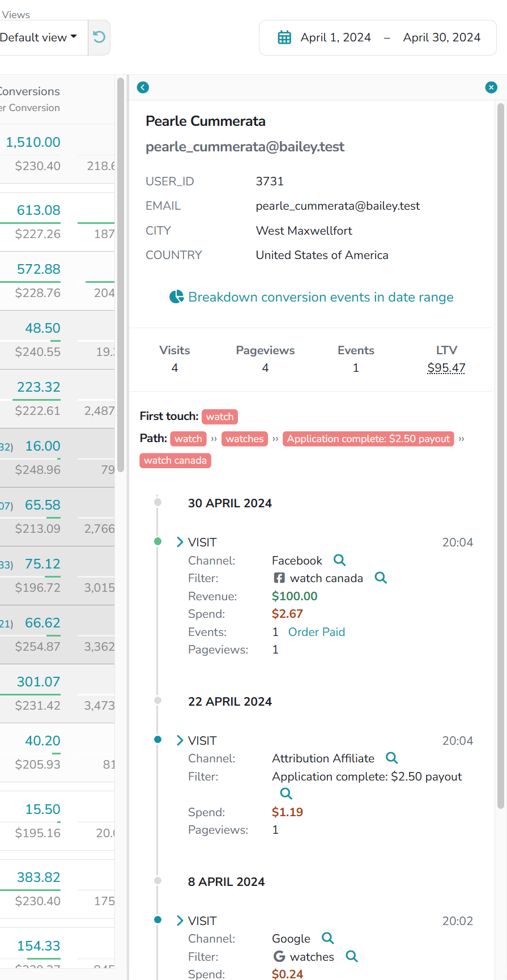Viewport: 507px width, 980px height.
Task: Open the Default view dropdown
Action: (x=40, y=37)
